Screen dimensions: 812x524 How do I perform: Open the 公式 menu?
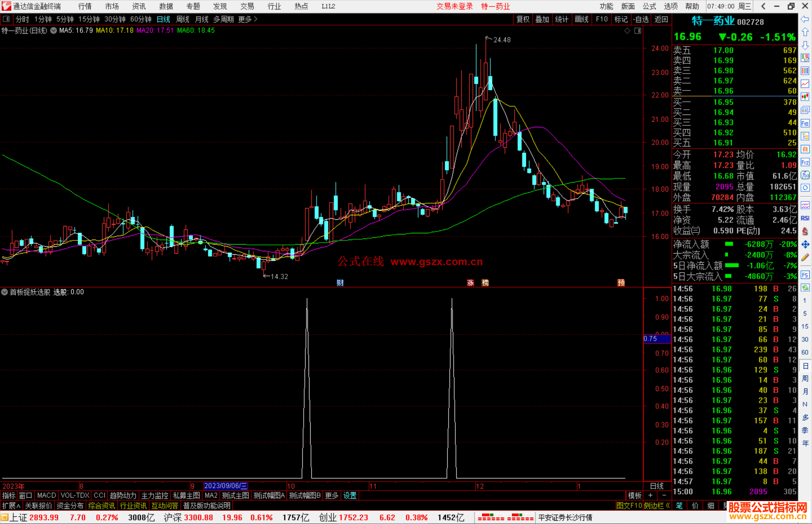(x=649, y=6)
